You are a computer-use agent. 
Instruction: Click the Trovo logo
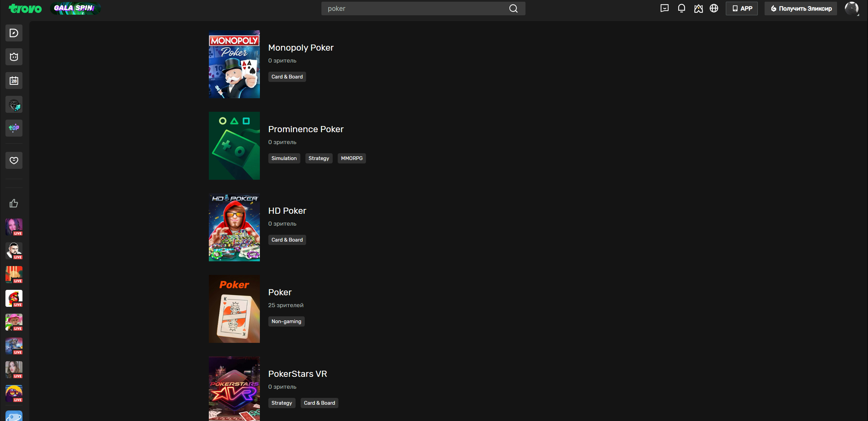(25, 8)
